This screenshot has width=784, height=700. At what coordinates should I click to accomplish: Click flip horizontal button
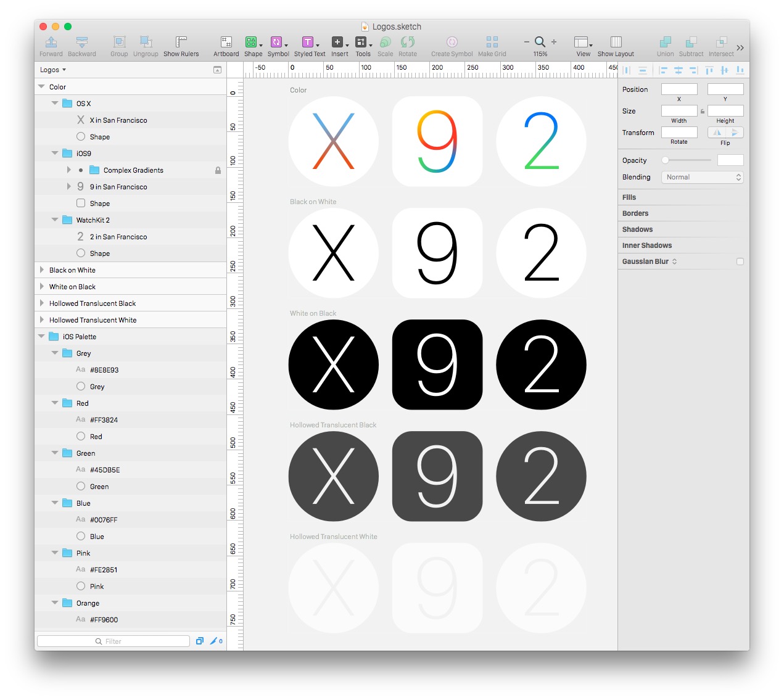(x=717, y=133)
